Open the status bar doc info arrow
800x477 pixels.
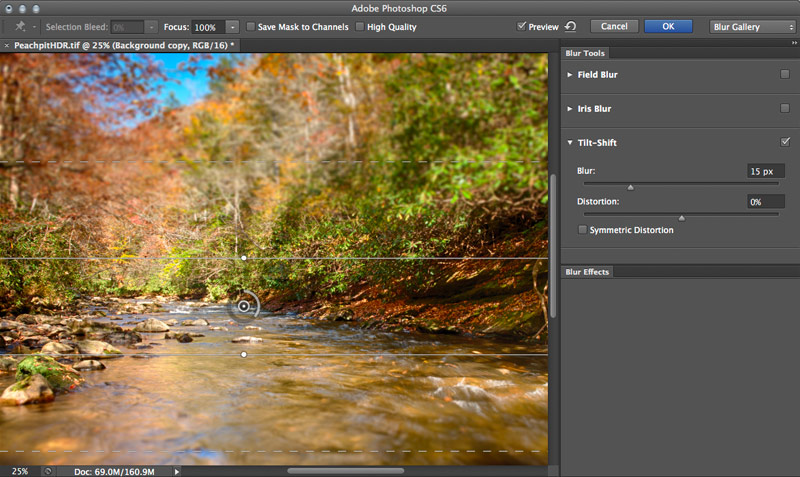click(x=177, y=470)
